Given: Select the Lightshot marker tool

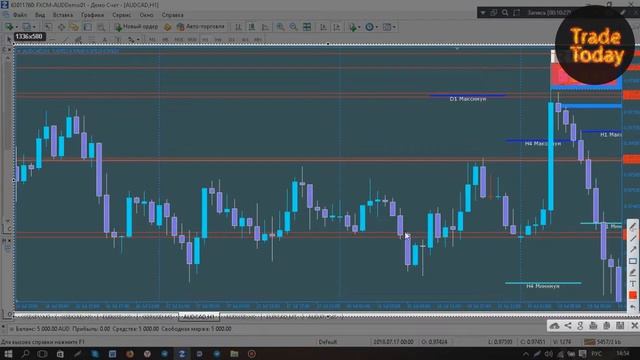Looking at the screenshot, I should (x=633, y=272).
